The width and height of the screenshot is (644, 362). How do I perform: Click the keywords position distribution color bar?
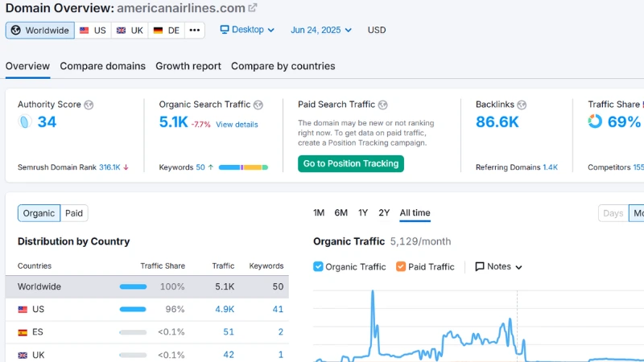[x=244, y=167]
